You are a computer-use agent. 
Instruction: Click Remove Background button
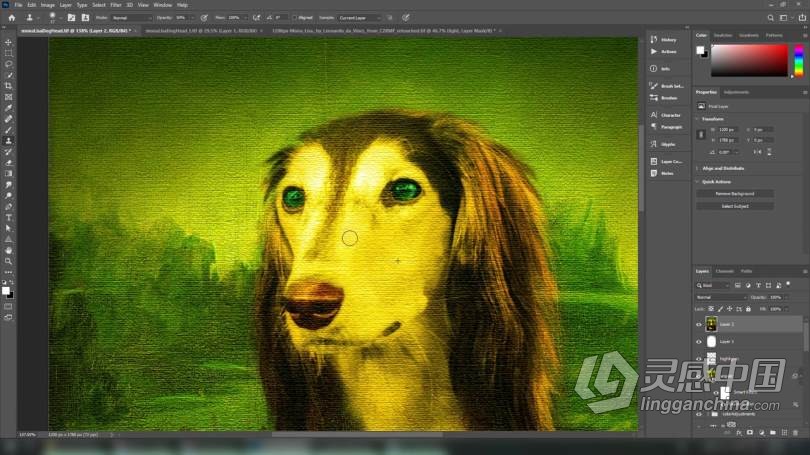pyautogui.click(x=735, y=194)
